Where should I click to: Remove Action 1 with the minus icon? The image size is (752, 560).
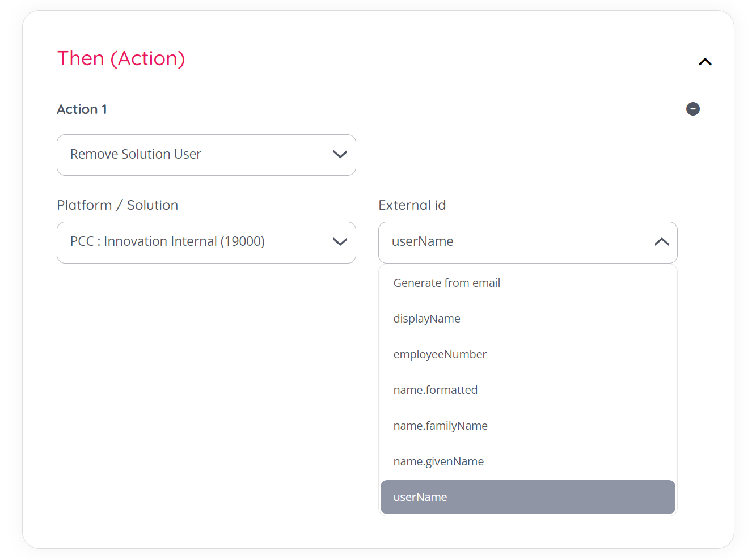[692, 109]
